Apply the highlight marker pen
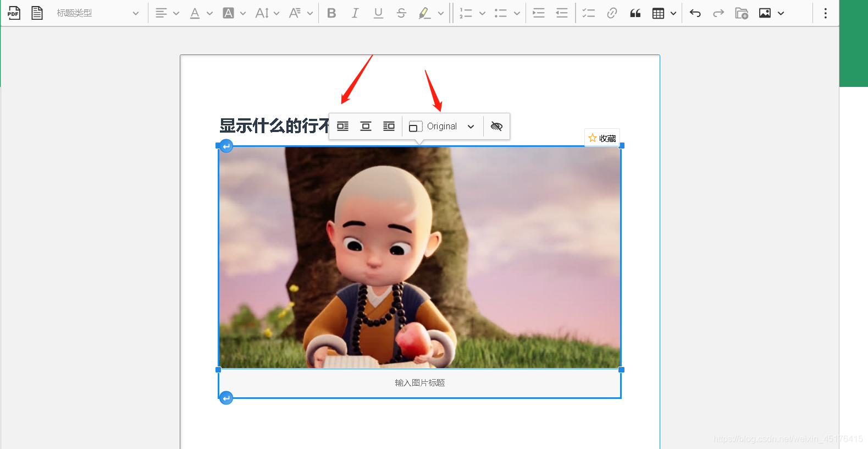Screen dimensions: 868x449 point(424,13)
